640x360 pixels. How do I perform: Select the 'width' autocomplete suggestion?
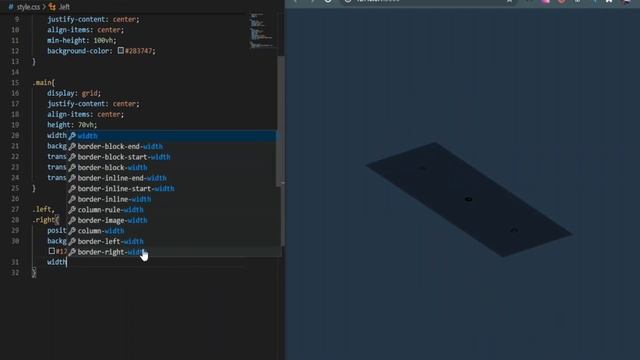(x=172, y=136)
